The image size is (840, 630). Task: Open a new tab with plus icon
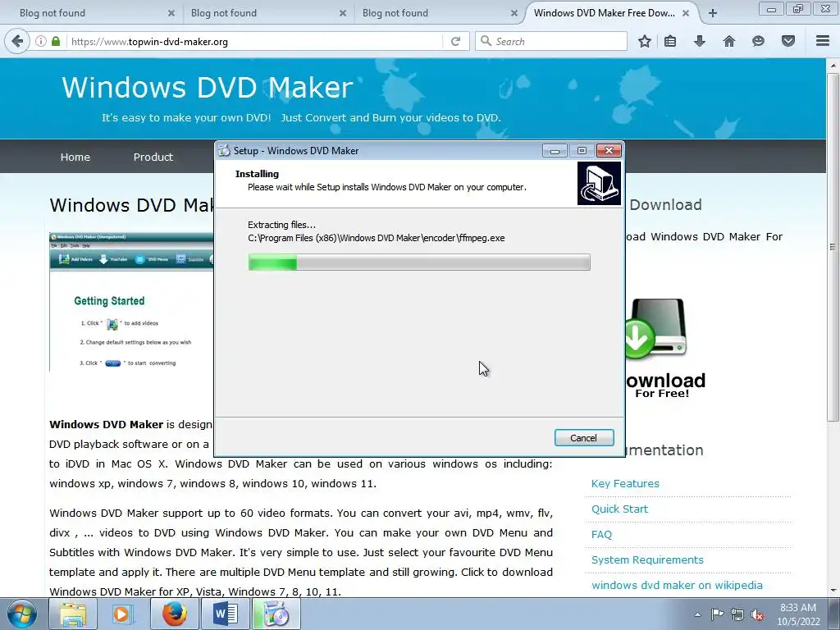(x=713, y=13)
